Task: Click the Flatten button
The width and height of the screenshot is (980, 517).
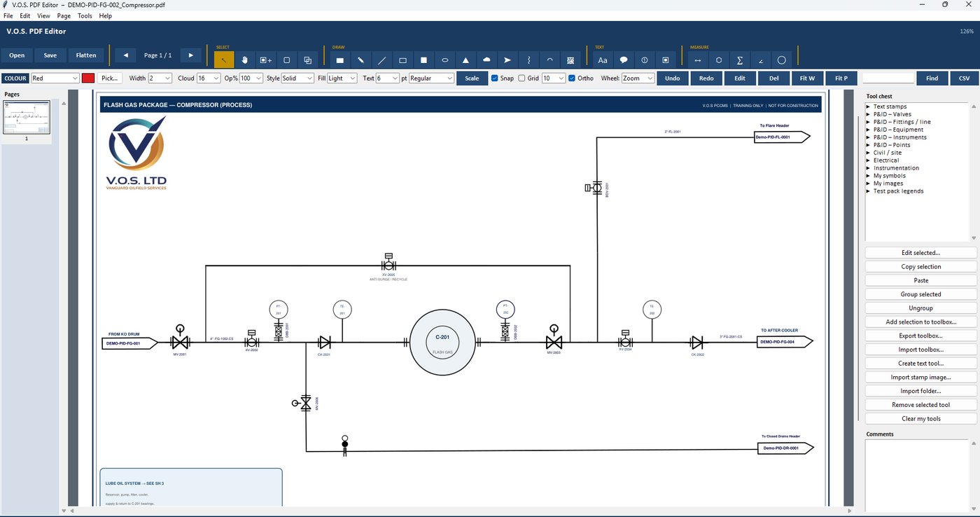Action: coord(86,55)
